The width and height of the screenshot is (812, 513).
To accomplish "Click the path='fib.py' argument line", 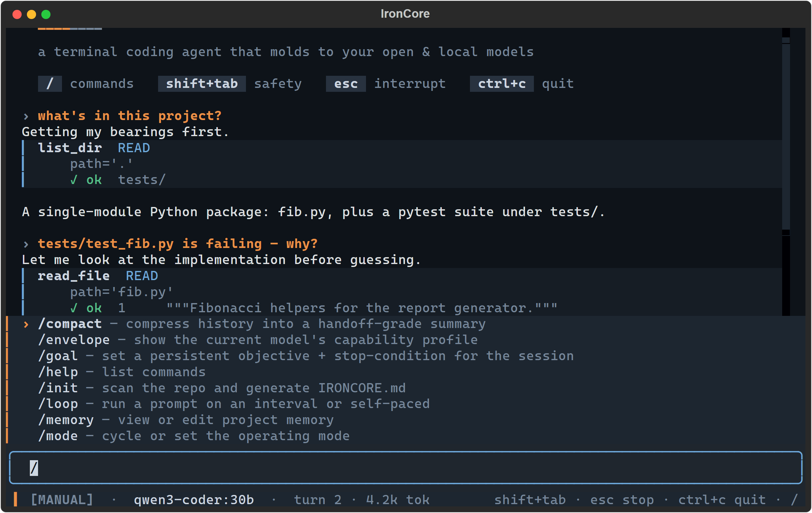I will click(122, 292).
